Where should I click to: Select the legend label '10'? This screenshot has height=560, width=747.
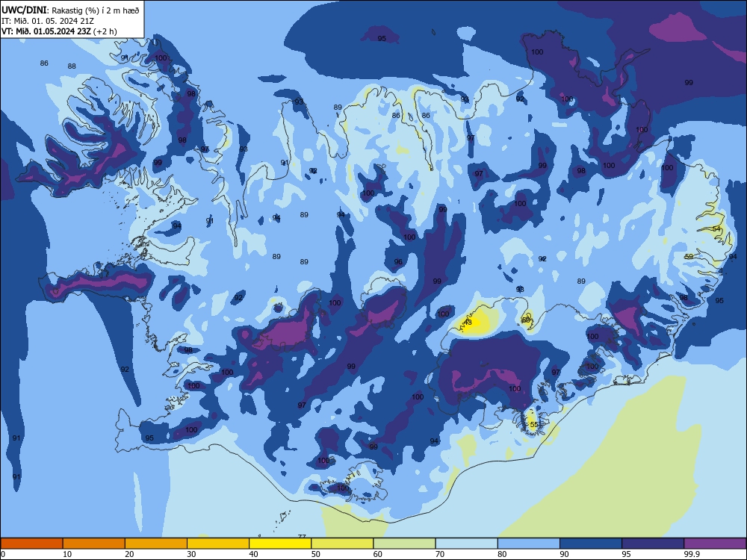[x=67, y=554]
